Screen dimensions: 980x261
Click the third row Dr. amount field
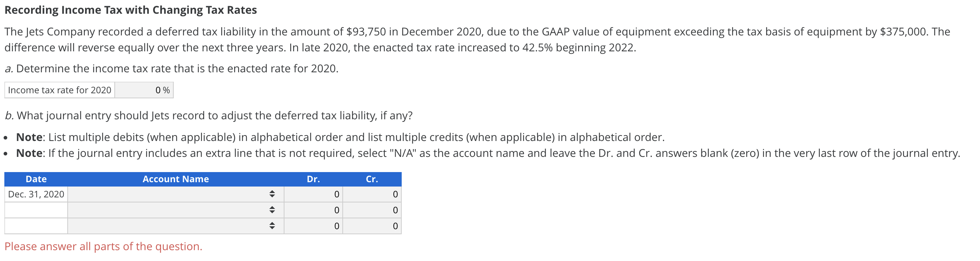(x=313, y=226)
